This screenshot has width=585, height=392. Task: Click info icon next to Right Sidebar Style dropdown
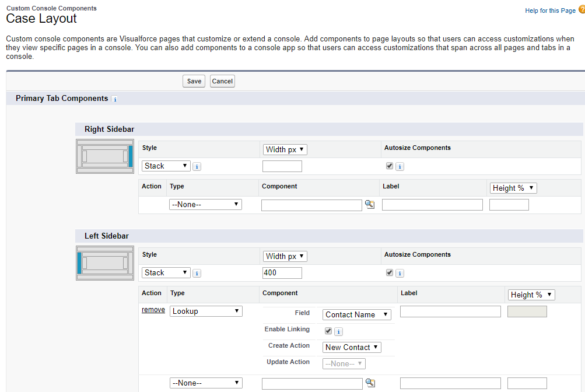197,167
